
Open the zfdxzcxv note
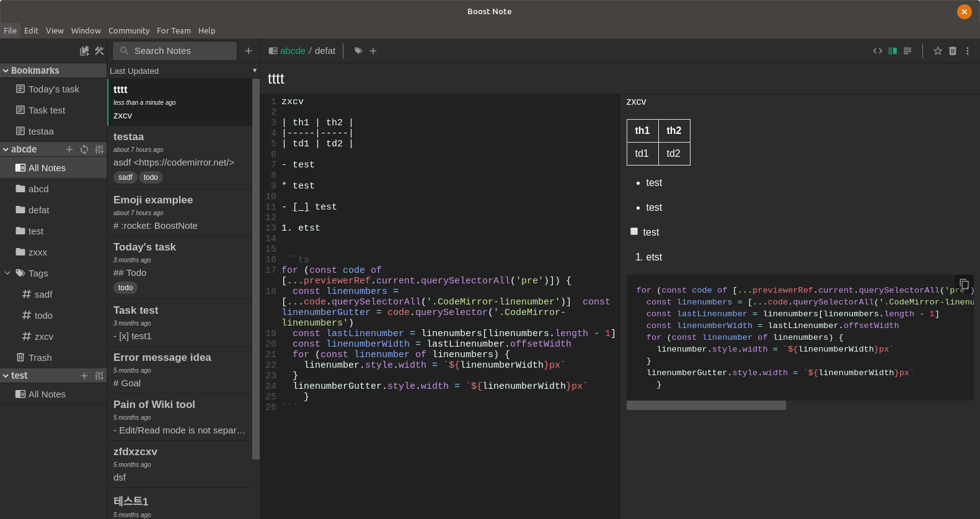[180, 464]
